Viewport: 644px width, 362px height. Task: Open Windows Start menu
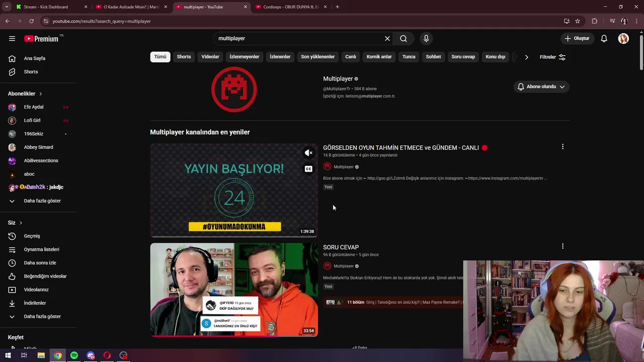(8, 355)
